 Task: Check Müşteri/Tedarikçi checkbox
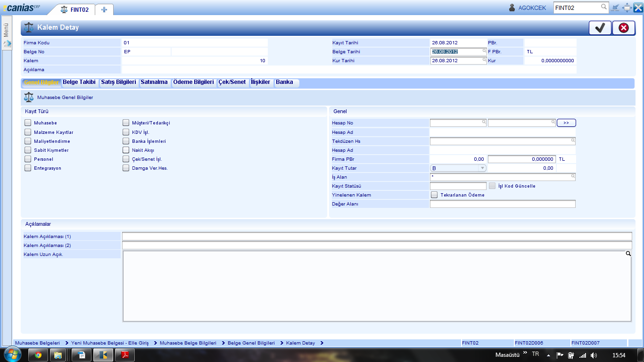point(126,123)
